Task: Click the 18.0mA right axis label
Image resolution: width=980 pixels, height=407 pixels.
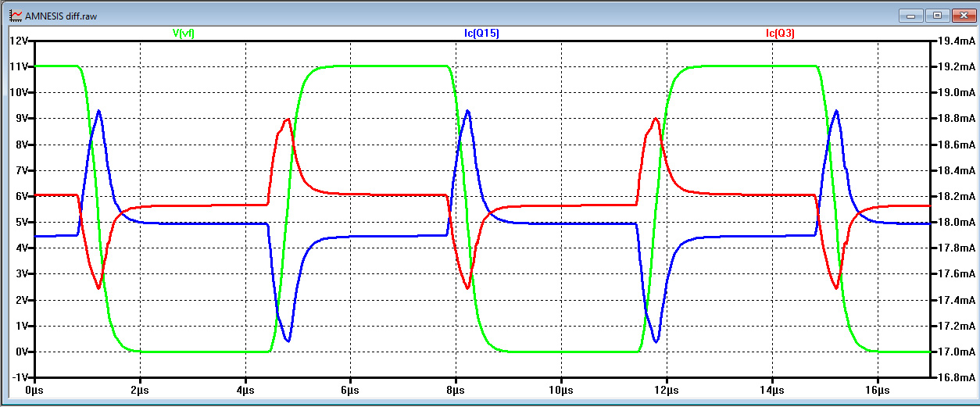Action: pos(957,222)
